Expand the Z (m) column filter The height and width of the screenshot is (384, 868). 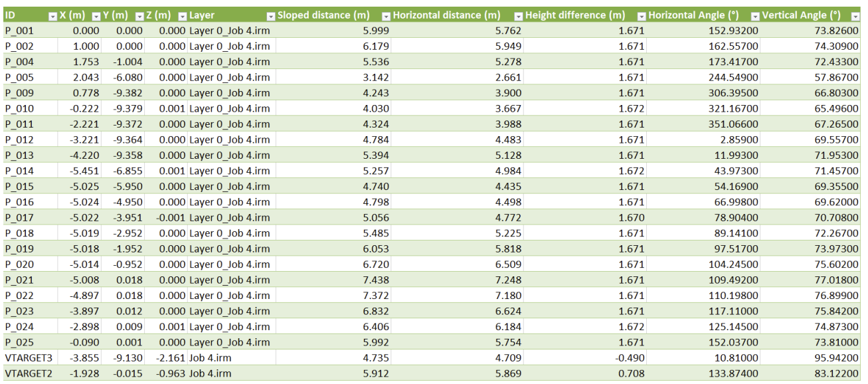[x=181, y=15]
